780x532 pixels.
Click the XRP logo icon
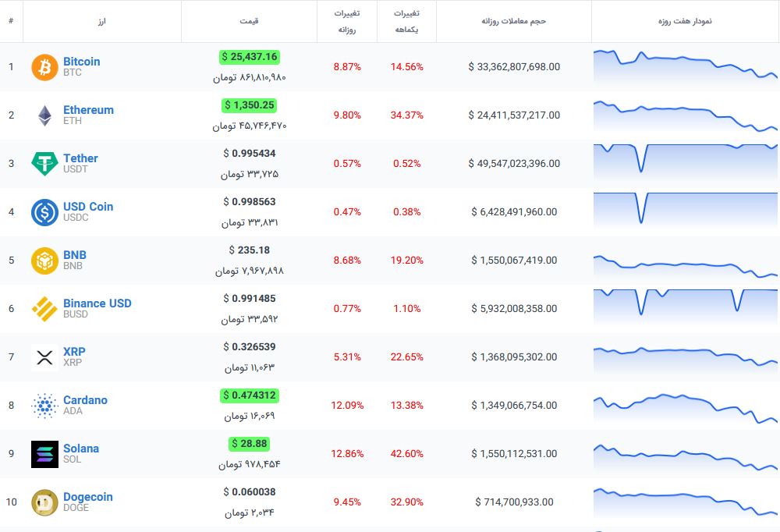(44, 357)
